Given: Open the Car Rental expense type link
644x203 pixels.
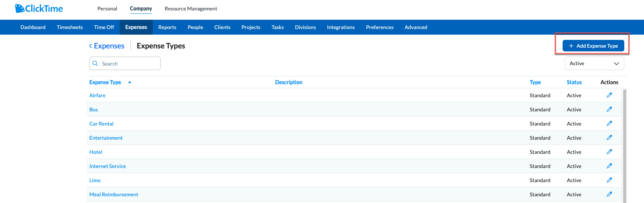Looking at the screenshot, I should (101, 124).
